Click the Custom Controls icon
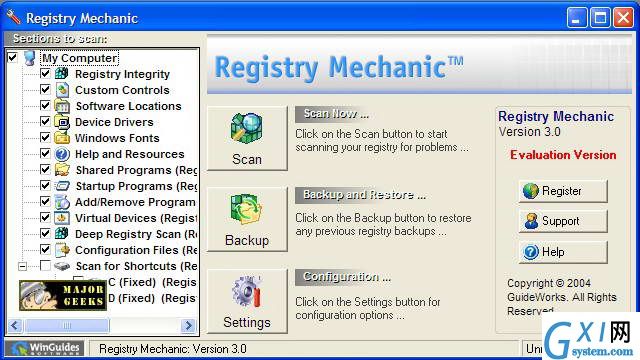The height and width of the screenshot is (360, 640). click(x=62, y=90)
